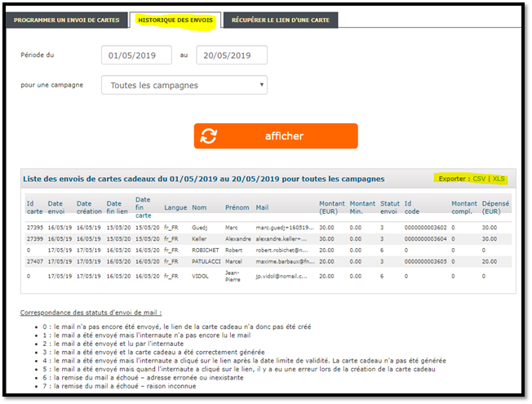The width and height of the screenshot is (532, 404).
Task: Click the Nom column header
Action: (x=199, y=207)
